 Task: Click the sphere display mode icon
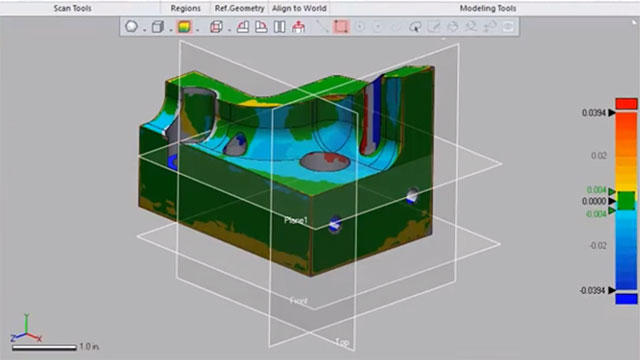(x=131, y=27)
